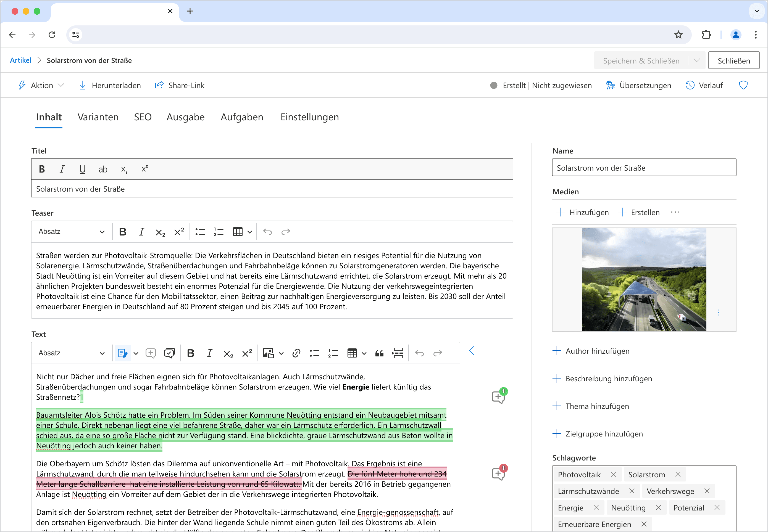This screenshot has width=768, height=532.
Task: Open the Einstellungen tab
Action: [x=309, y=117]
